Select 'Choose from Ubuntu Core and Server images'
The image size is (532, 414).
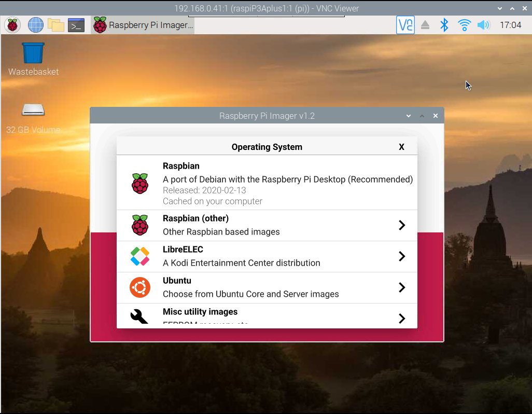(251, 294)
